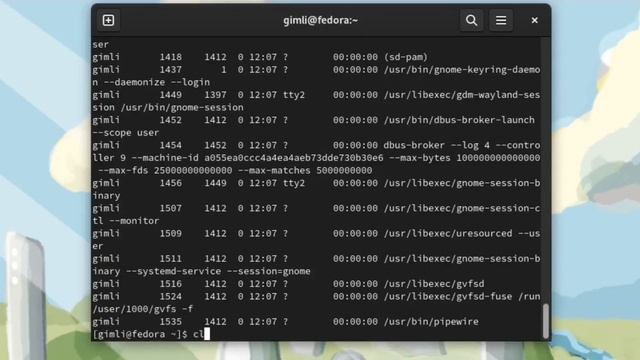This screenshot has height=360, width=640.
Task: Click PID 1454 in process list
Action: click(x=171, y=145)
